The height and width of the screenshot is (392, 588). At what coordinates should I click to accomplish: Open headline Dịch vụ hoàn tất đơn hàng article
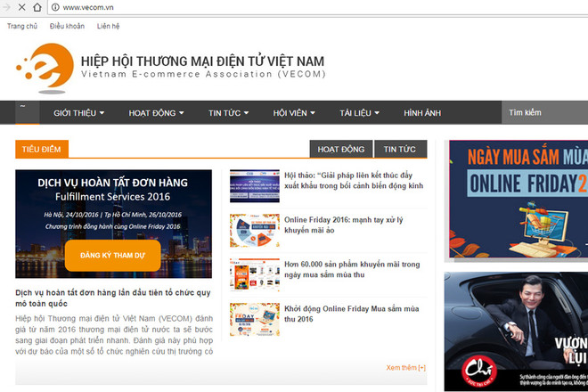tap(113, 298)
